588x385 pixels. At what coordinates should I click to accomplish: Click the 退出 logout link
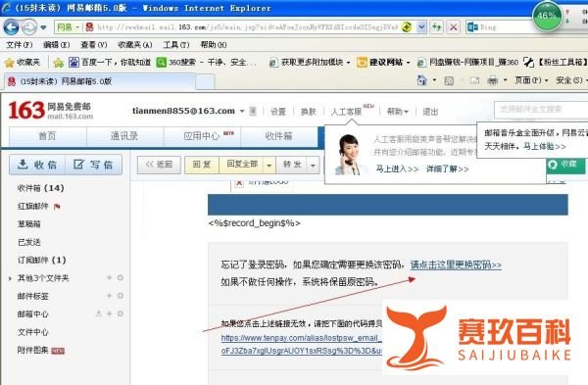(x=430, y=112)
